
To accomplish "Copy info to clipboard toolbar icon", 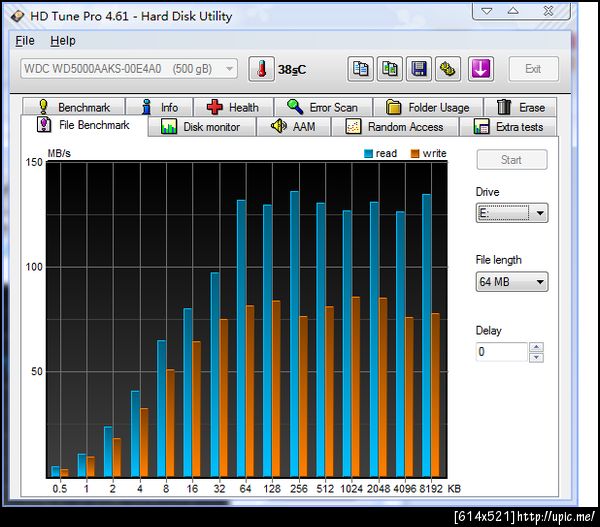I will (360, 69).
